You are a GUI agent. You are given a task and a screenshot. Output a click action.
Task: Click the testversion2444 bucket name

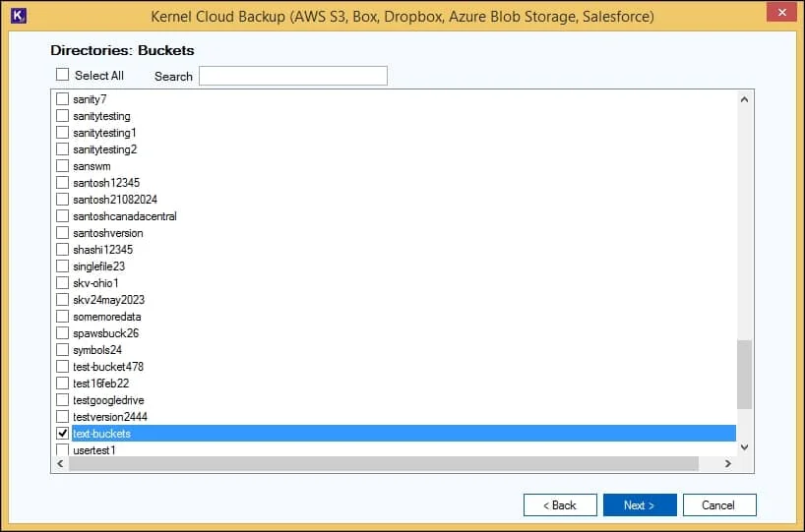point(110,417)
